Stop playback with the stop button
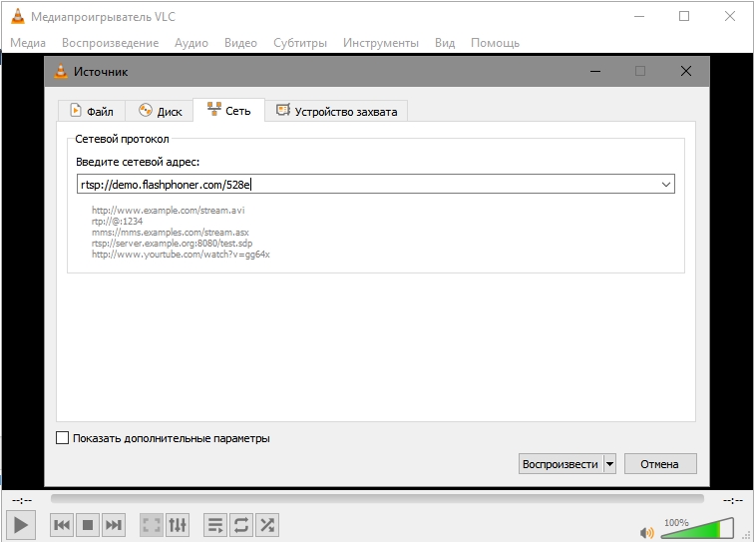 point(88,524)
